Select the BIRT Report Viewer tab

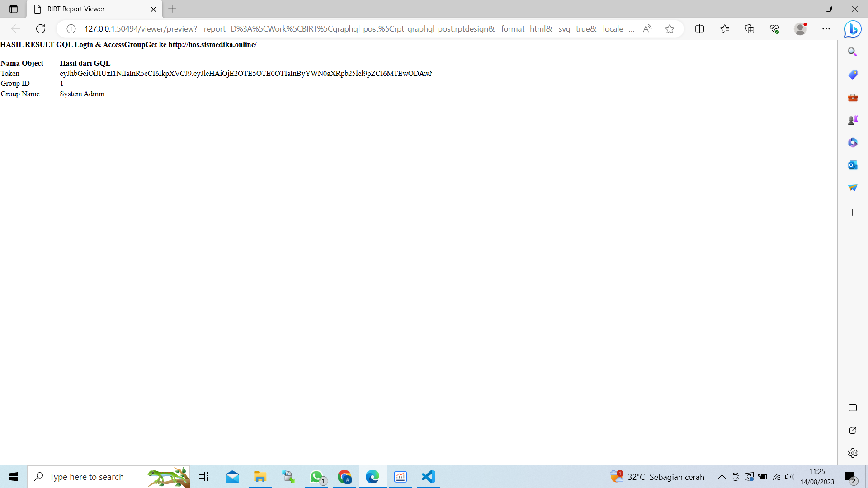tap(94, 9)
